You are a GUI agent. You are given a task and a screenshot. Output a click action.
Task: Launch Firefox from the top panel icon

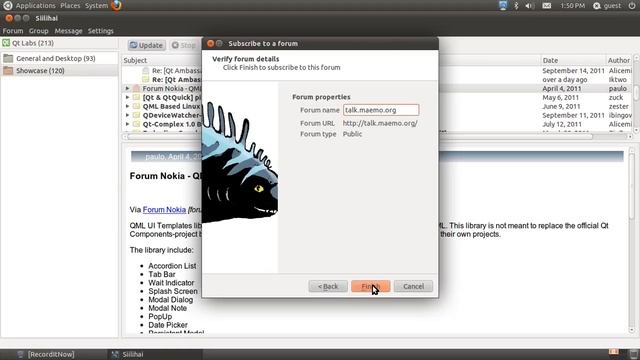click(116, 6)
